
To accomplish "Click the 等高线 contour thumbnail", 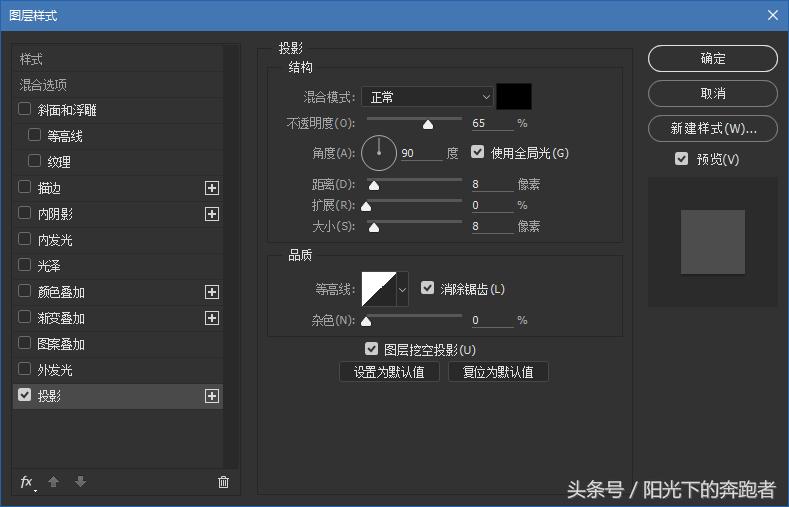I will point(379,289).
